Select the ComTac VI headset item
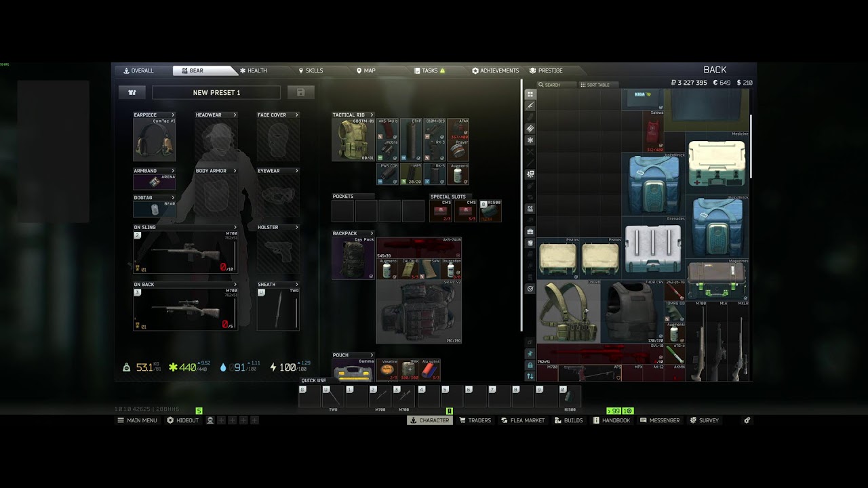 [155, 140]
